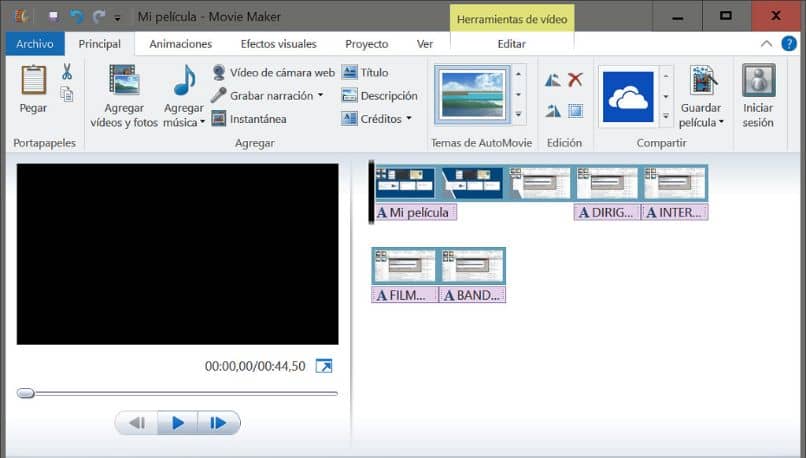Viewport: 806px width, 458px height.
Task: Click the black video preview area
Action: point(177,254)
